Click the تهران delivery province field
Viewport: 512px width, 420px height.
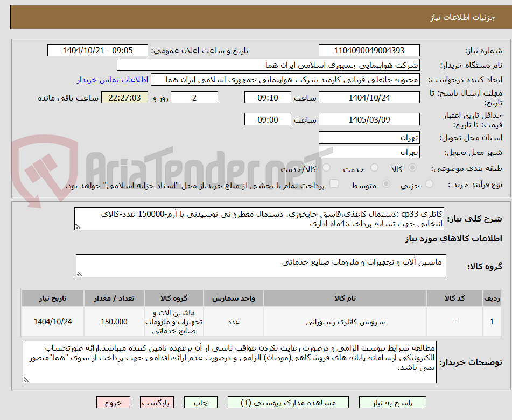(370, 137)
